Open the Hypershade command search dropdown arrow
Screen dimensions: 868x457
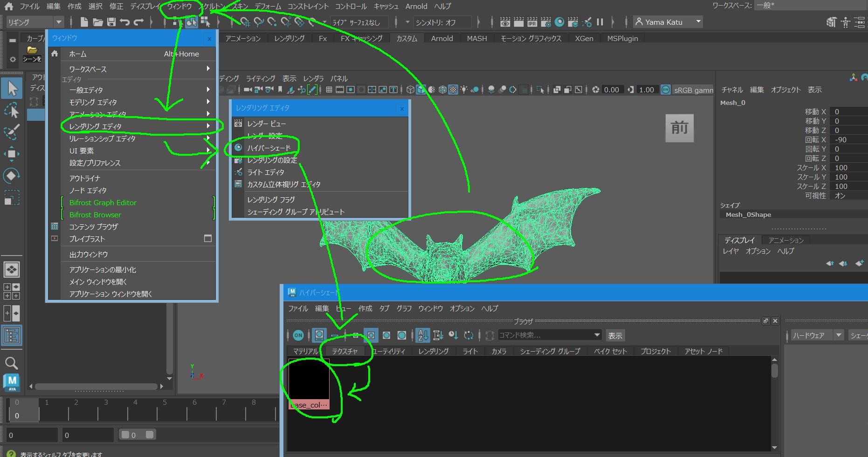[597, 335]
